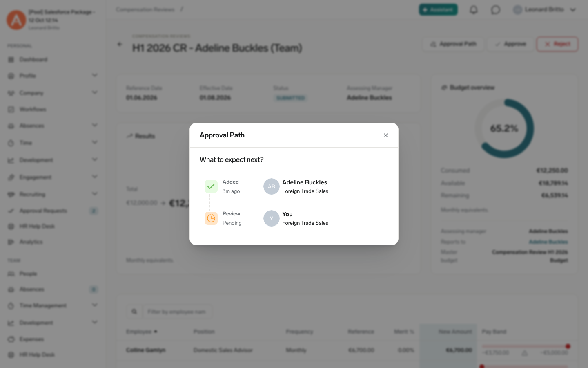Click the orange pending clock icon beside Review
The image size is (588, 368).
211,218
